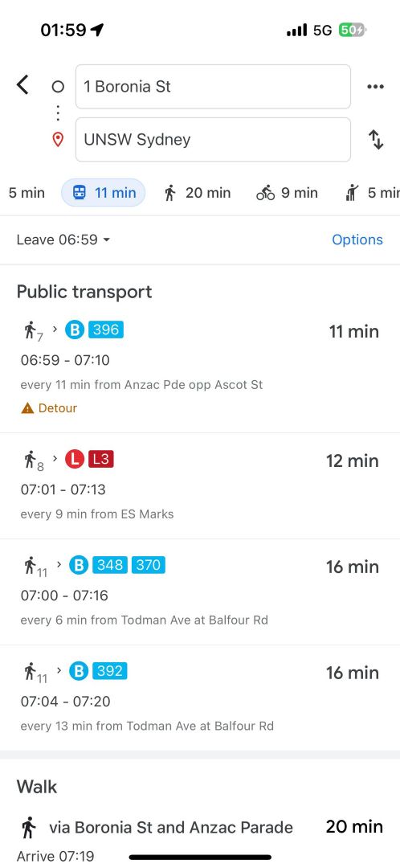Edit the 1 Boronia St origin field
Image resolution: width=400 pixels, height=868 pixels.
[213, 87]
